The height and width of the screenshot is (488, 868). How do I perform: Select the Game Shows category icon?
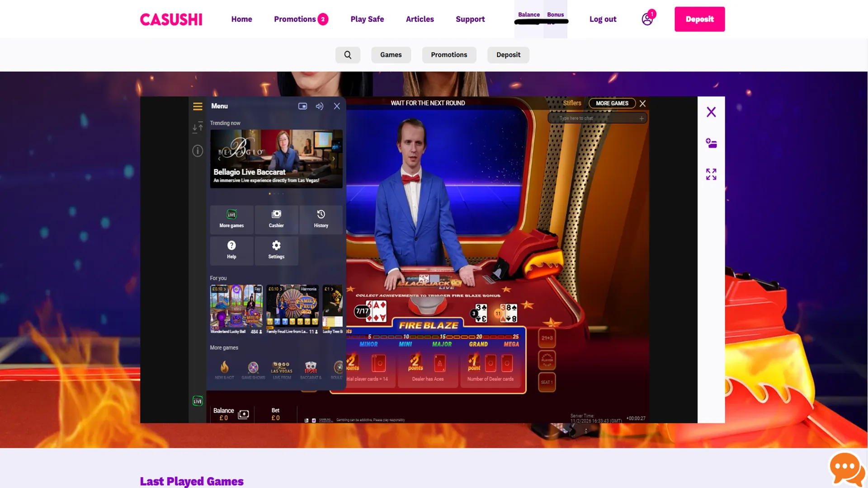pos(253,370)
